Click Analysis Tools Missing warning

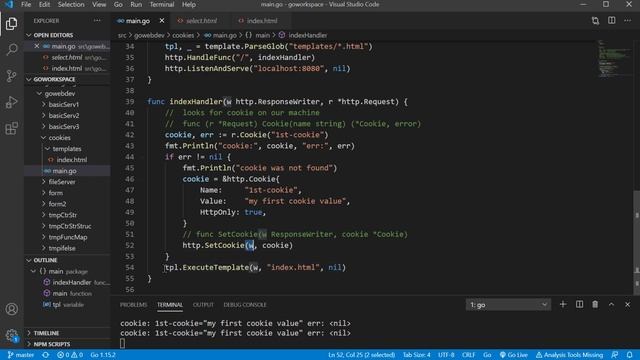(x=569, y=355)
